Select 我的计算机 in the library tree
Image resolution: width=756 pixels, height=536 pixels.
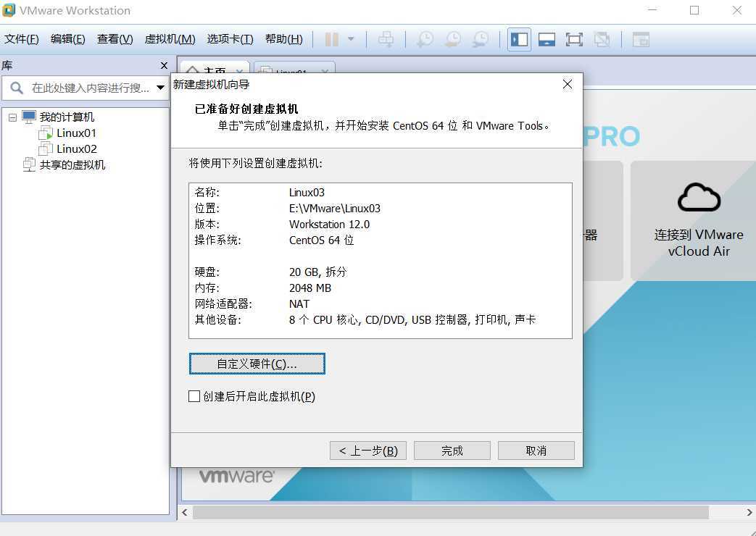point(67,117)
